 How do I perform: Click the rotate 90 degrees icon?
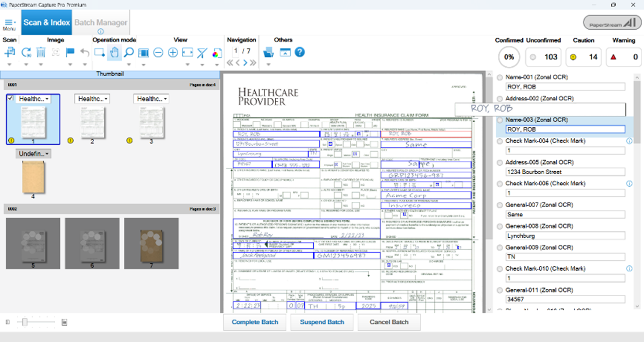26,53
